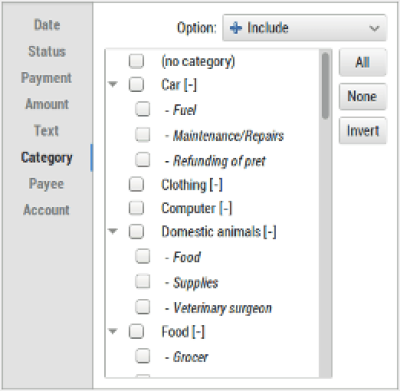Collapse the Domestic animals category
The image size is (400, 391).
113,231
